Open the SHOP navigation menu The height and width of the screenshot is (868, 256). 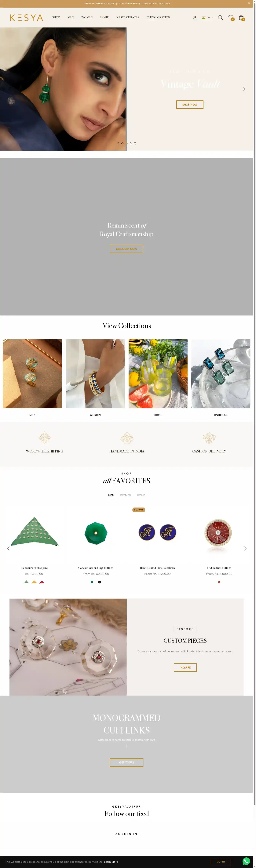point(56,17)
